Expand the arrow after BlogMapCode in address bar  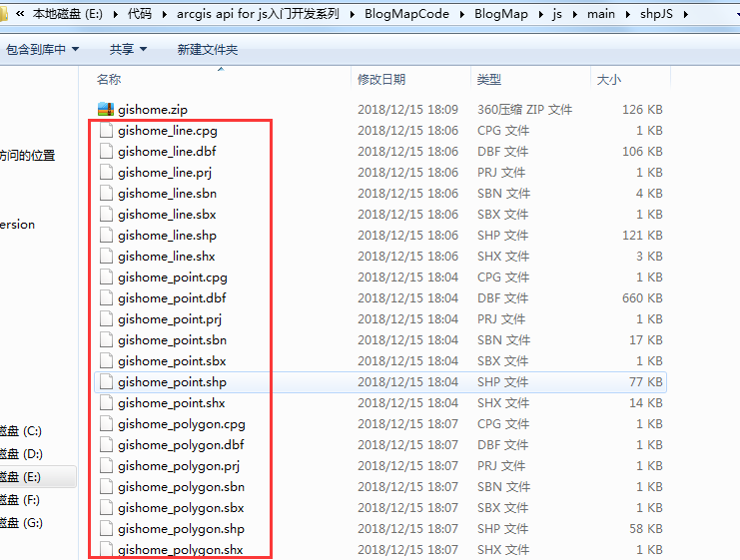coord(462,14)
